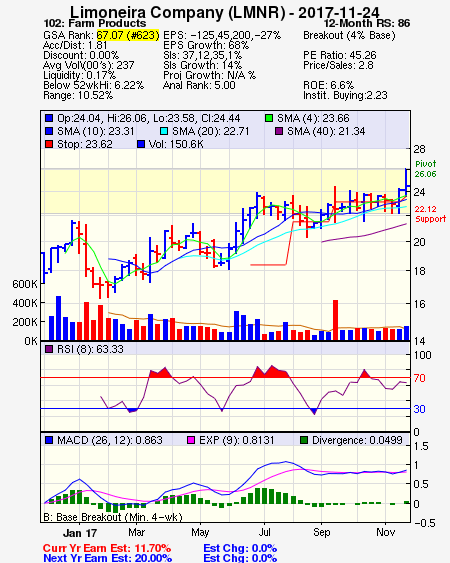Click the 102: Farm Products industry label
The image size is (450, 563).
(x=95, y=23)
